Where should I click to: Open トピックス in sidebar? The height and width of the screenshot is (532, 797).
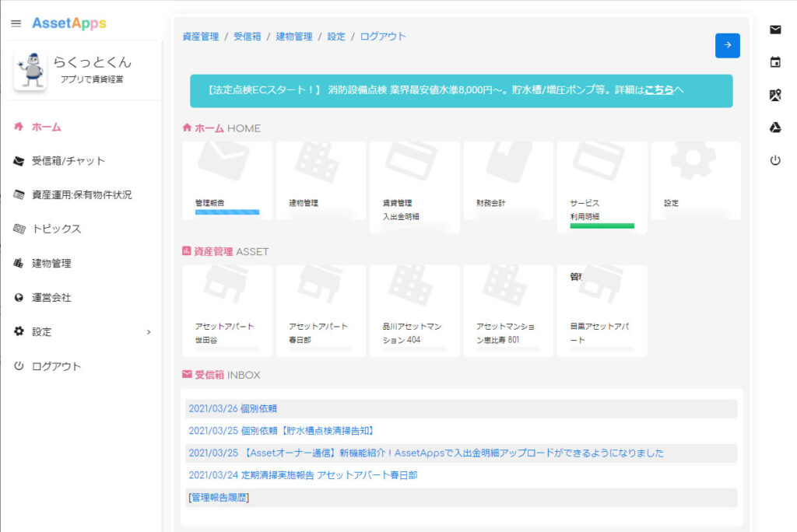(56, 229)
